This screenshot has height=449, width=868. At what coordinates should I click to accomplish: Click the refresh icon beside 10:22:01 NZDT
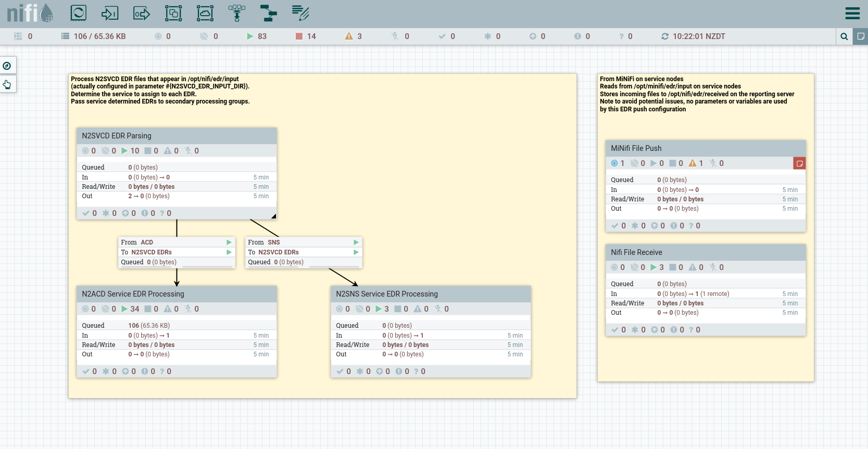tap(665, 36)
